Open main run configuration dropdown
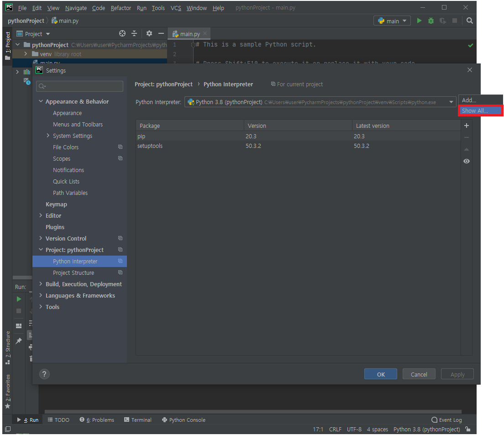This screenshot has width=504, height=435. (392, 21)
